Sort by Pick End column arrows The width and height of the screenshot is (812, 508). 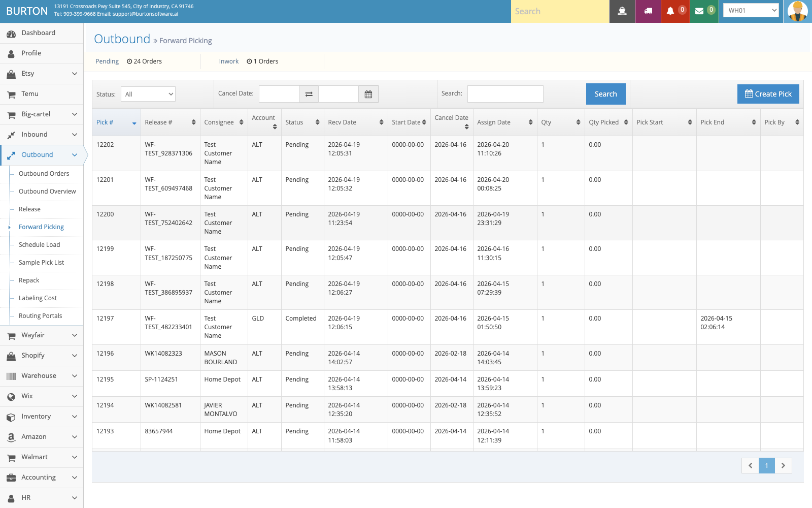pos(754,122)
